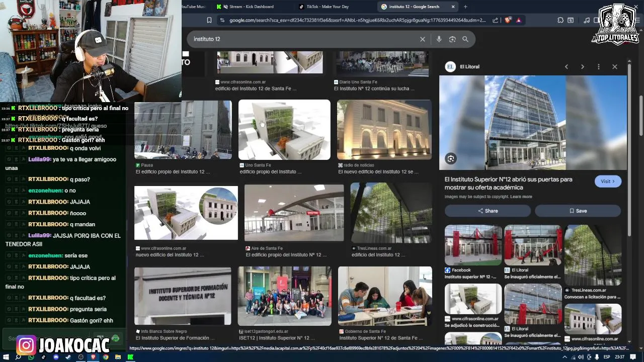This screenshot has width=644, height=362.
Task: Click 'edificio del Instituto 12 de Santa Fe' caption
Action: pyautogui.click(x=256, y=88)
